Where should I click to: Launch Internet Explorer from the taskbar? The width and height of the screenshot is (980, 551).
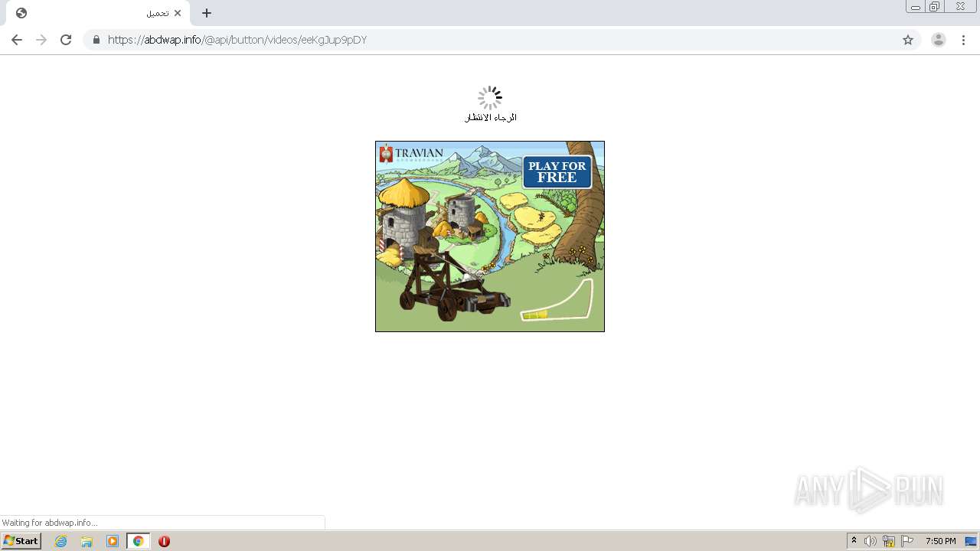61,541
